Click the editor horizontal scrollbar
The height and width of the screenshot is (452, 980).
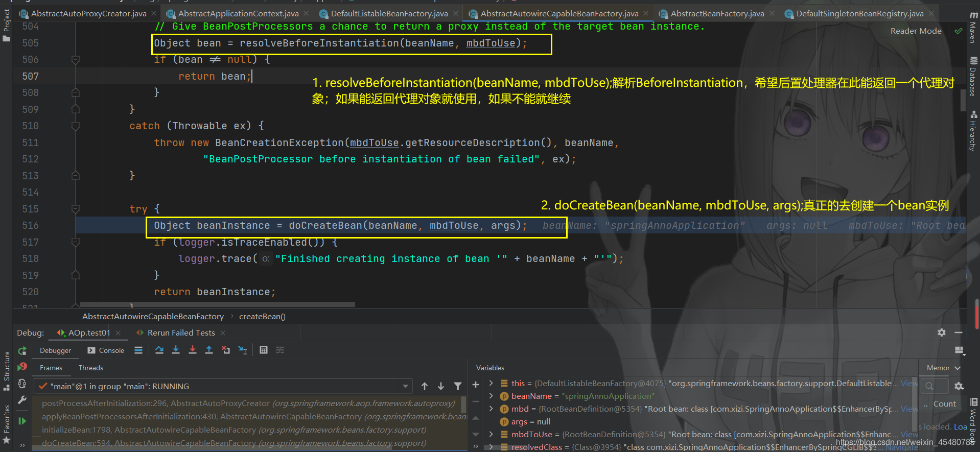(218, 305)
